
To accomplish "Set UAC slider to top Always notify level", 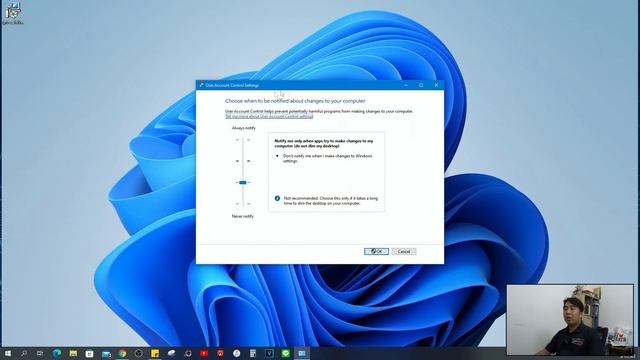I will 243,140.
